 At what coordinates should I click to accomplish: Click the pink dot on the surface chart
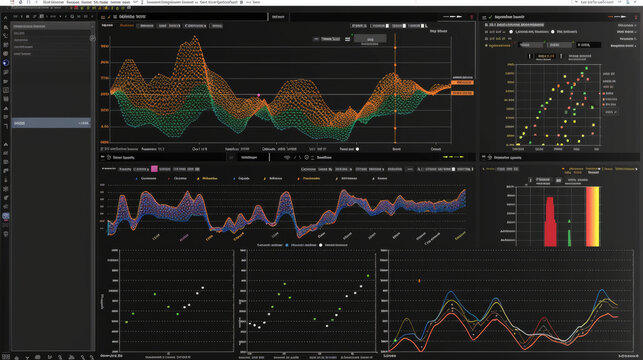point(258,95)
